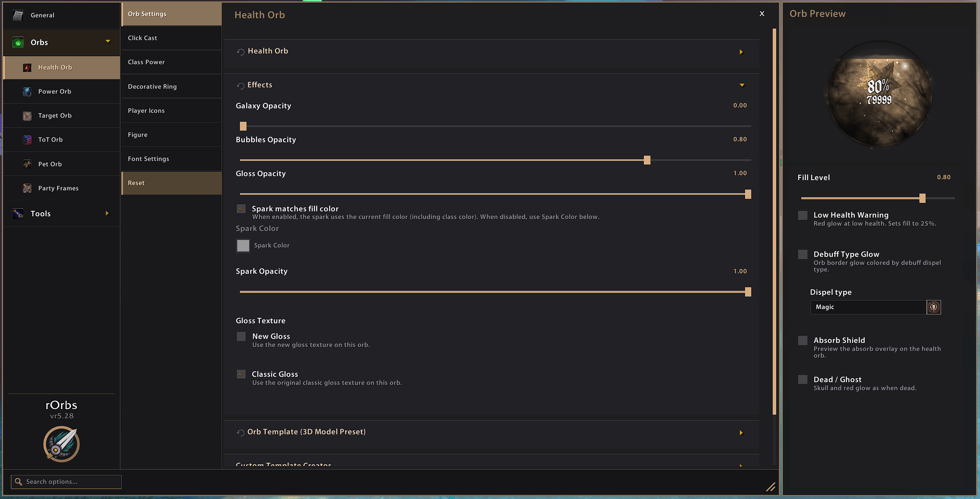Viewport: 980px width, 499px height.
Task: Open the Figure tab
Action: click(x=171, y=135)
